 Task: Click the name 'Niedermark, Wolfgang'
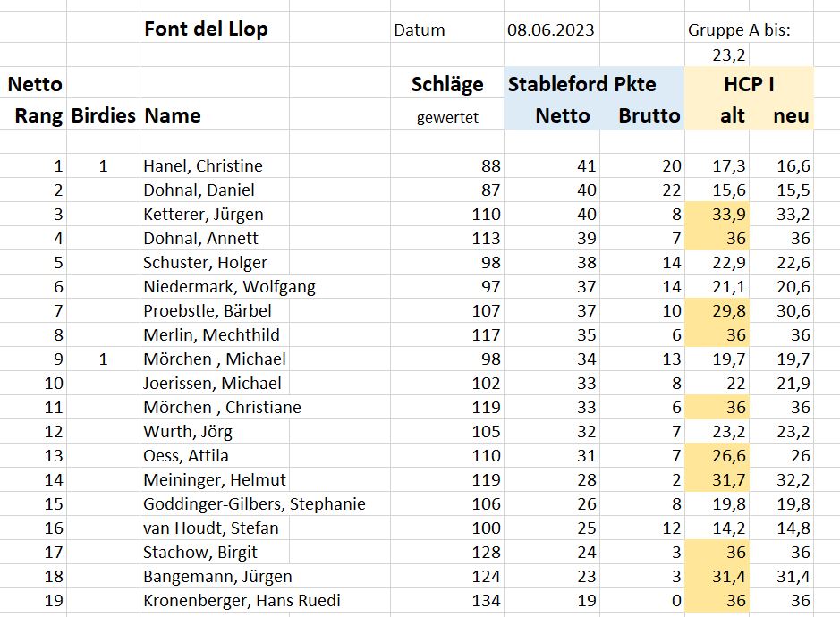point(229,287)
